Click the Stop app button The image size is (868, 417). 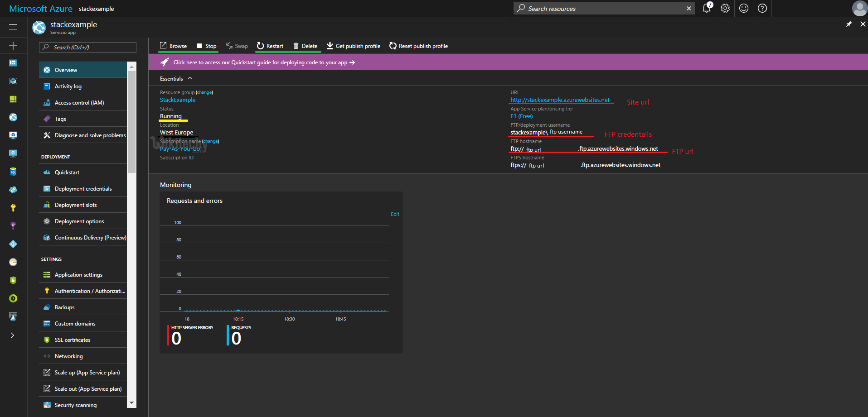(x=207, y=46)
